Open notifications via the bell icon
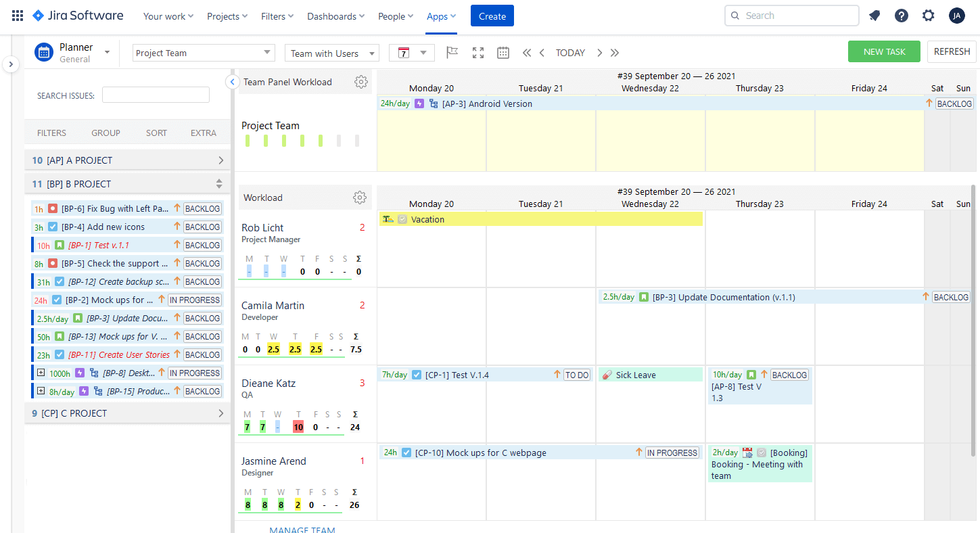980x533 pixels. pos(874,15)
